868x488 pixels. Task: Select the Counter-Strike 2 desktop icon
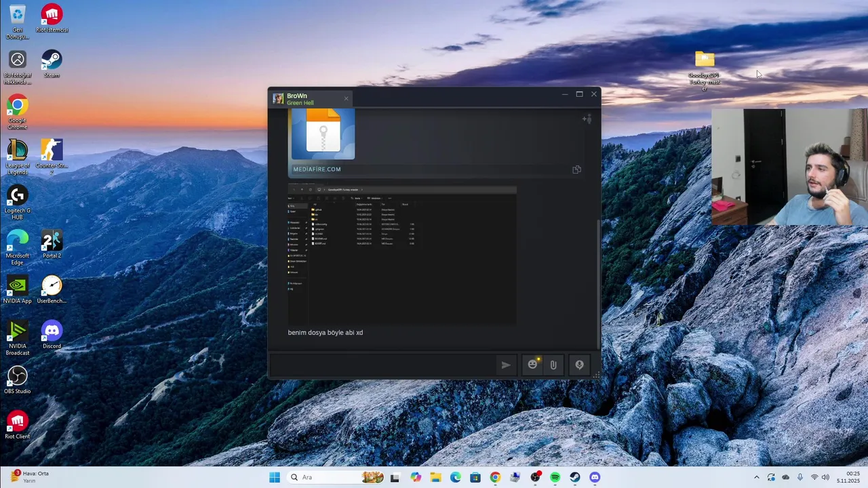pos(52,157)
